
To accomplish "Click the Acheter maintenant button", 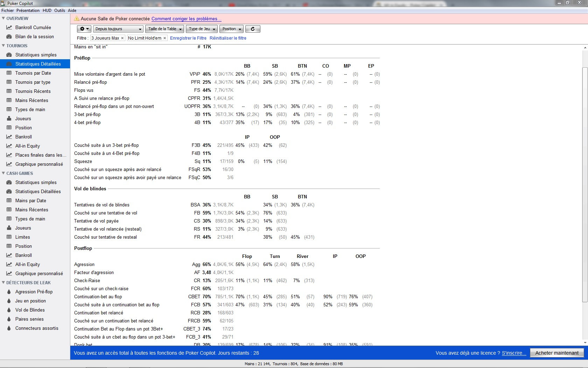I will tap(556, 353).
